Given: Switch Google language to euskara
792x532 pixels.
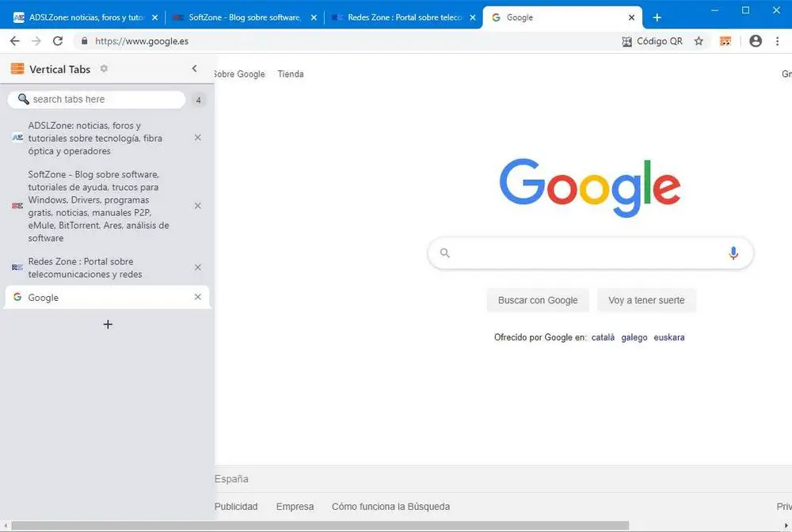Looking at the screenshot, I should [668, 337].
